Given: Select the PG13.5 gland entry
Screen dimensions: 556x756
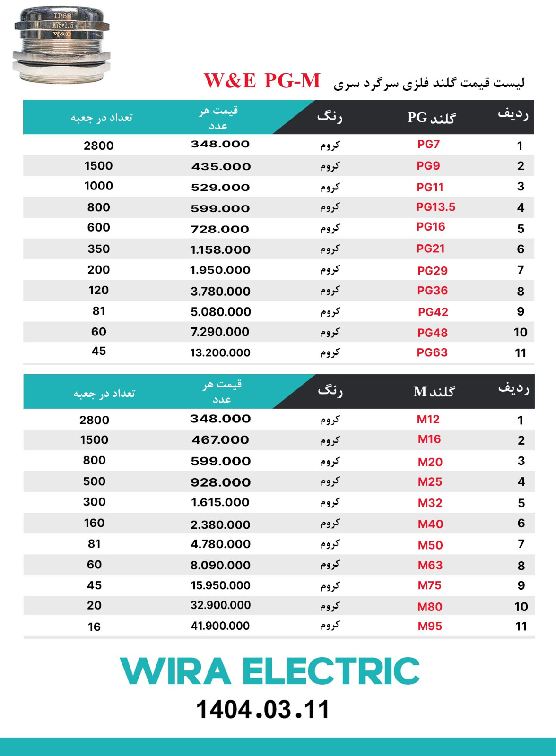Looking at the screenshot, I should [x=435, y=207].
